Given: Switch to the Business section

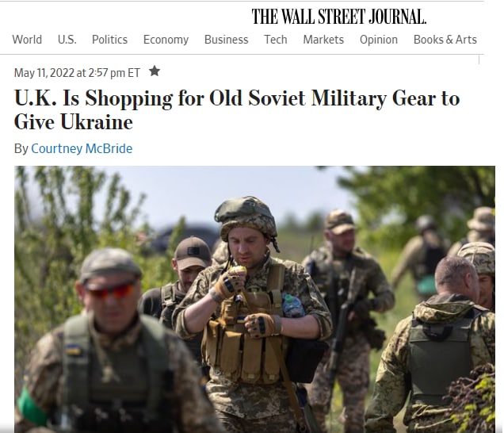Looking at the screenshot, I should pos(227,40).
